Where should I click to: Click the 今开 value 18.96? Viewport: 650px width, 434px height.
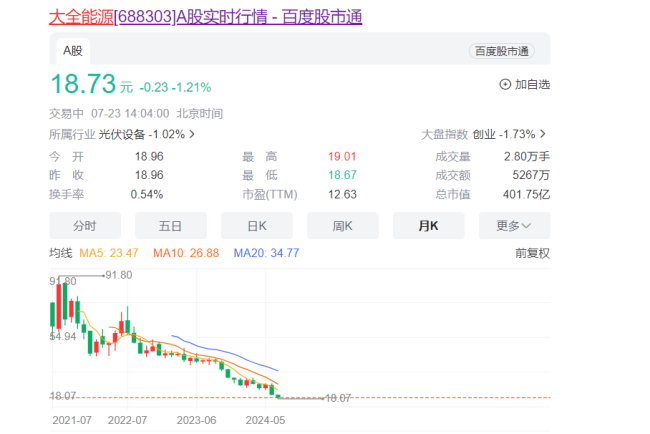pyautogui.click(x=149, y=157)
